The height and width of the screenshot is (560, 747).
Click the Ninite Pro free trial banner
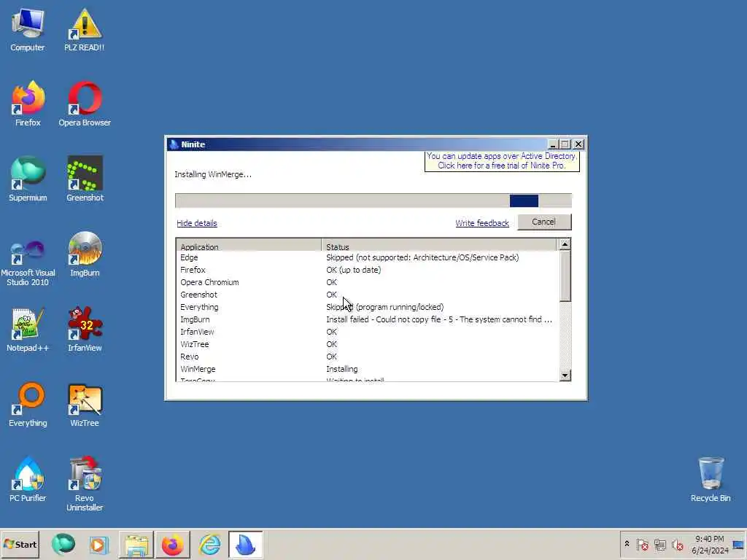pyautogui.click(x=502, y=161)
